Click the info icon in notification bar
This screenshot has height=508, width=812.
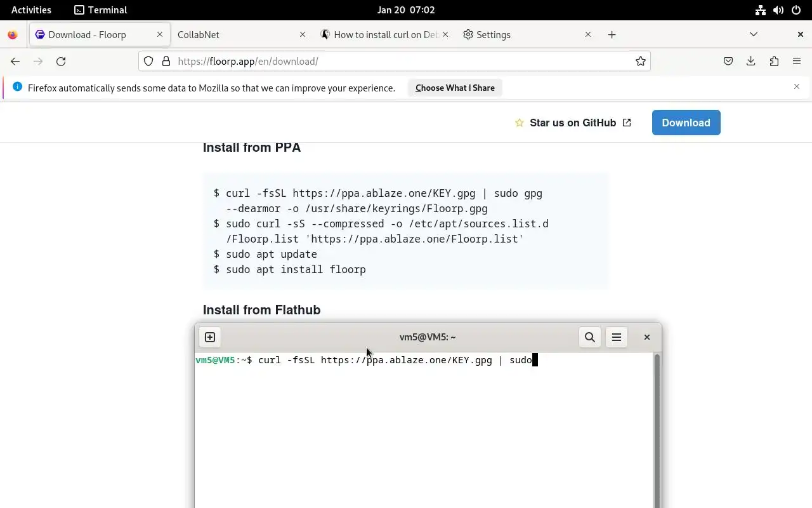[x=17, y=87]
